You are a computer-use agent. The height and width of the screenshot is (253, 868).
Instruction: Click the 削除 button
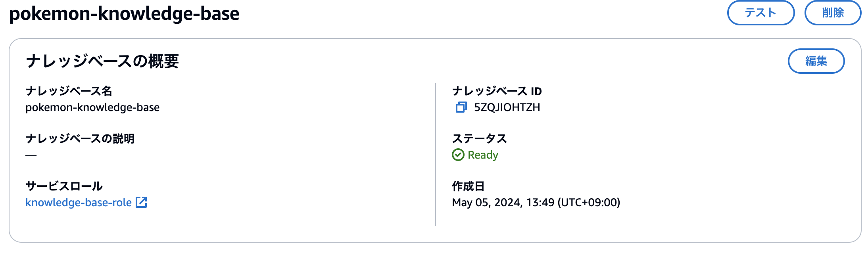[x=833, y=13]
